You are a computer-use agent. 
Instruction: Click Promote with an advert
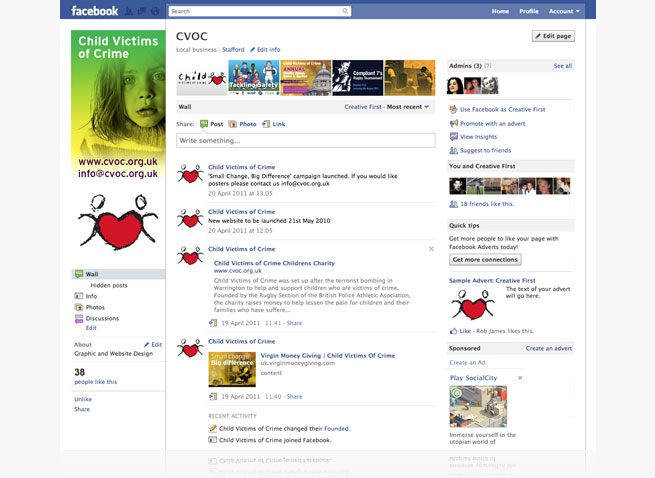tap(487, 124)
